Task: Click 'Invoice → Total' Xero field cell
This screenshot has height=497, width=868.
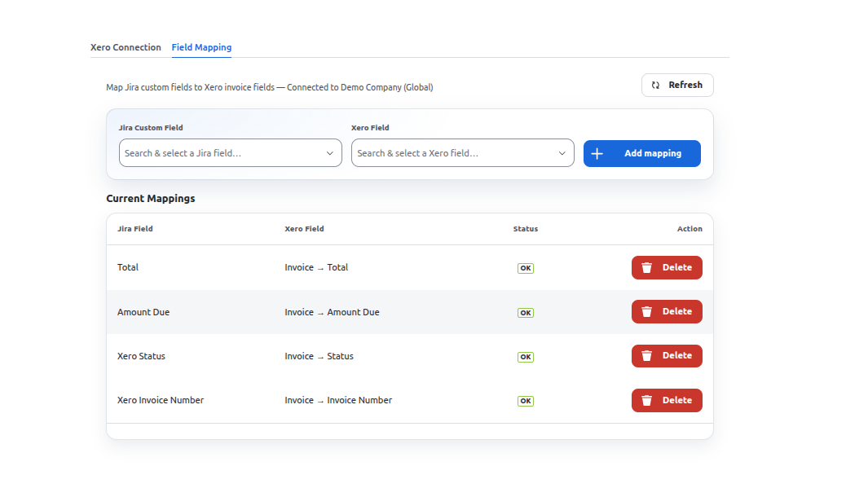Action: (316, 267)
